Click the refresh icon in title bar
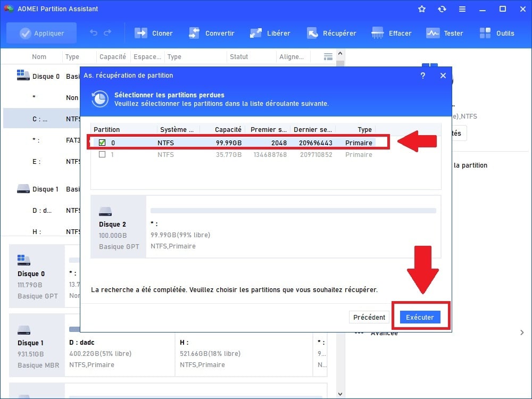 point(442,9)
